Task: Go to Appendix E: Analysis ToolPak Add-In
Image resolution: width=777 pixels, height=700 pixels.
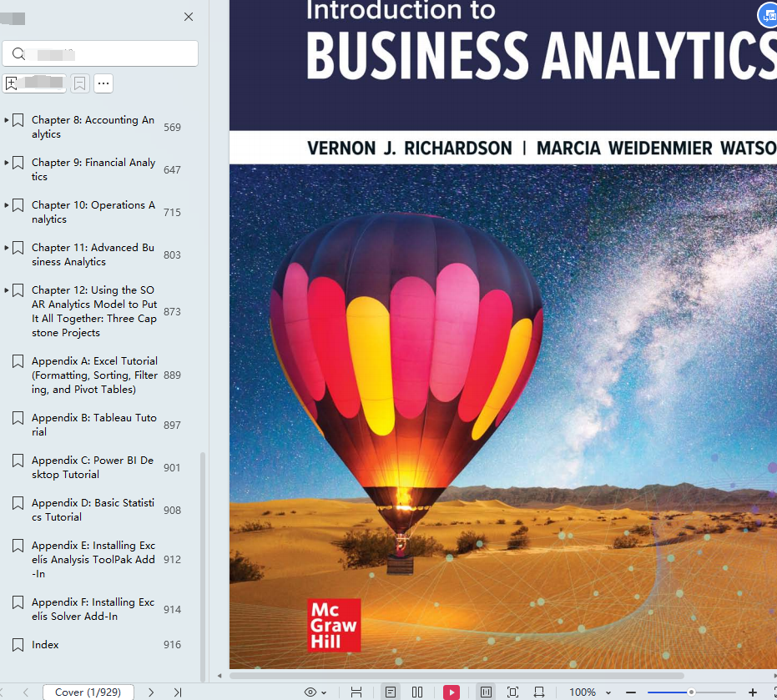Action: 93,560
